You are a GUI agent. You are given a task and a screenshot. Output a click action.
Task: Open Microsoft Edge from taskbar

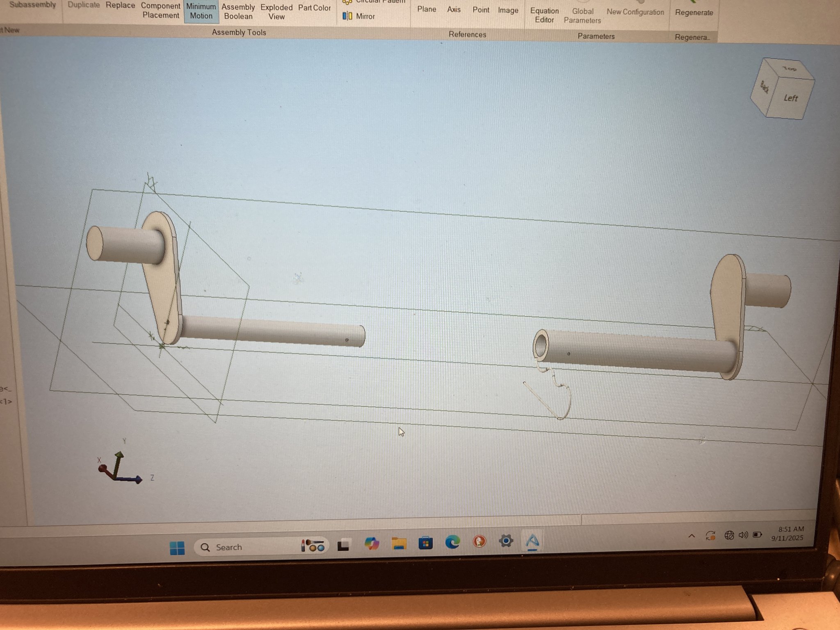[x=452, y=542]
